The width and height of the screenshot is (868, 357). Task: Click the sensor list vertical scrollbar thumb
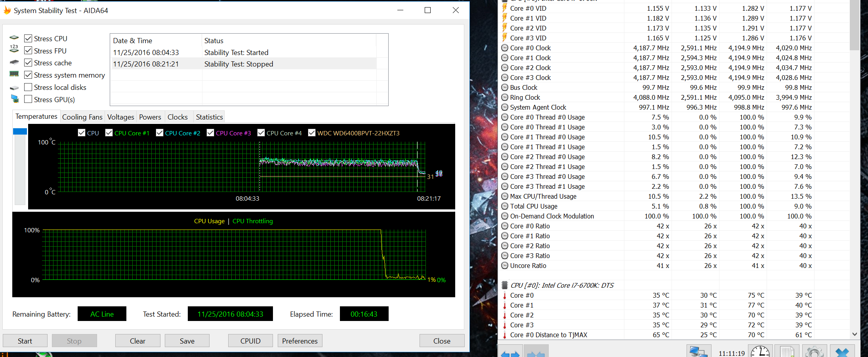point(855,25)
